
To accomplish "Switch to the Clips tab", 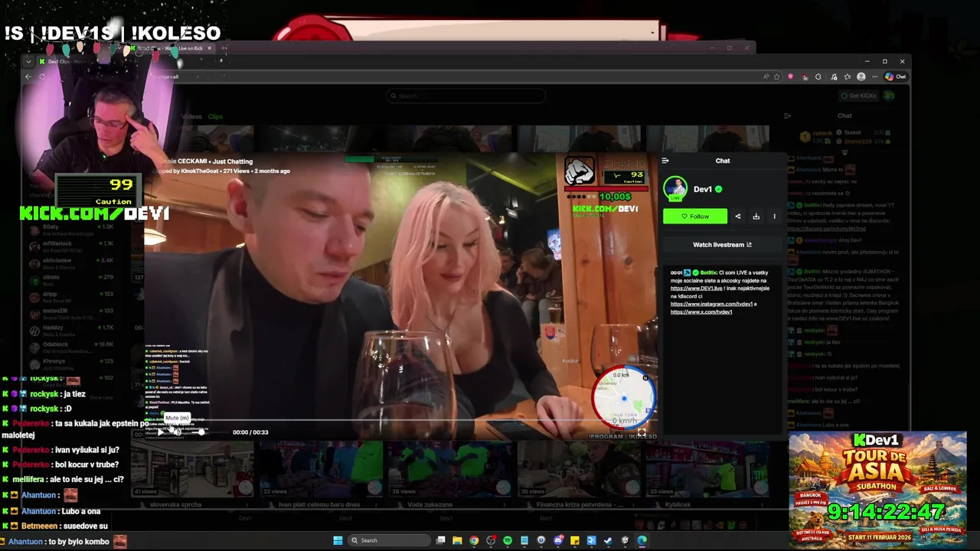I will (x=215, y=117).
